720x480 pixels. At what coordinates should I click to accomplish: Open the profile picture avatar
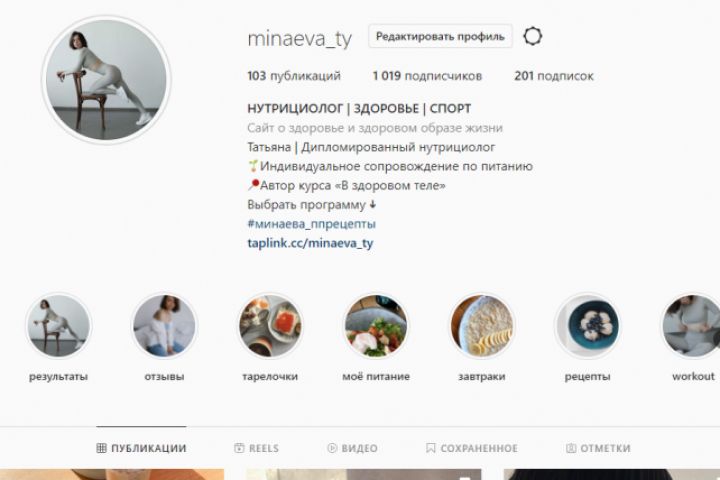pyautogui.click(x=106, y=80)
